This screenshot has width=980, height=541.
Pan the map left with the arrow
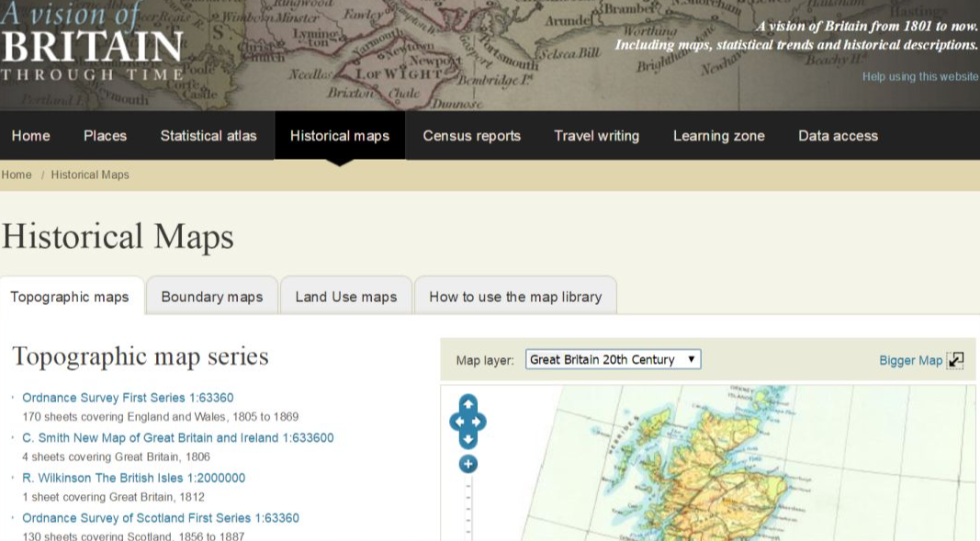point(458,422)
